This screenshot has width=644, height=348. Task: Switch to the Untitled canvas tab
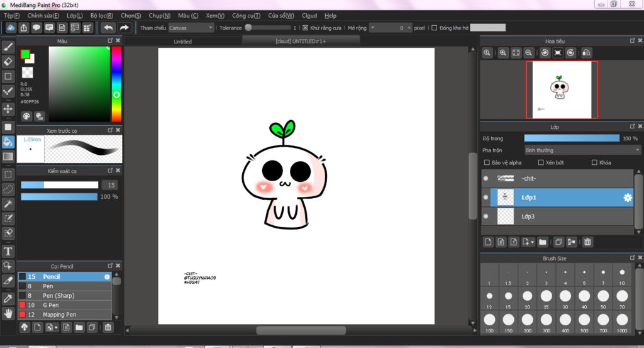[183, 42]
